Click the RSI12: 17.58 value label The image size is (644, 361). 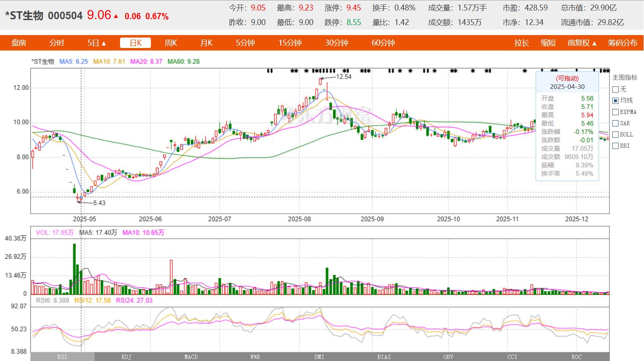click(93, 300)
